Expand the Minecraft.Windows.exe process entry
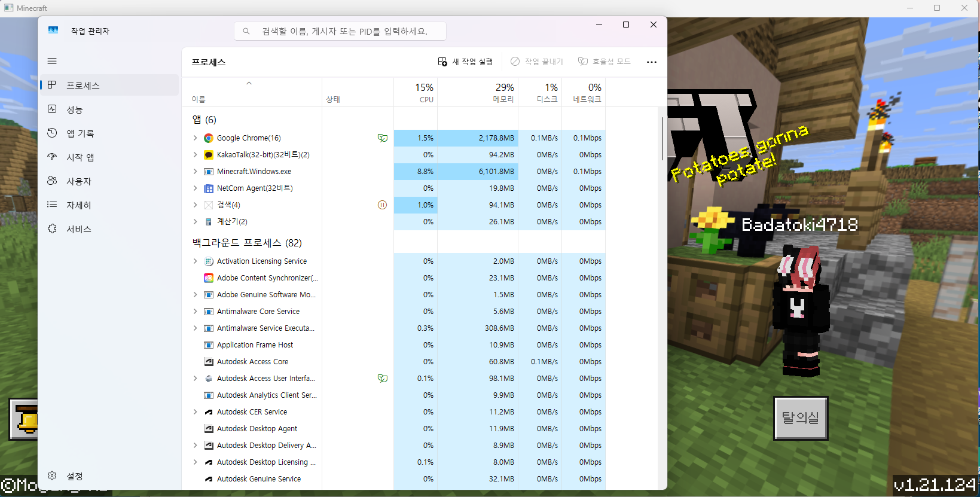This screenshot has width=980, height=497. [195, 172]
